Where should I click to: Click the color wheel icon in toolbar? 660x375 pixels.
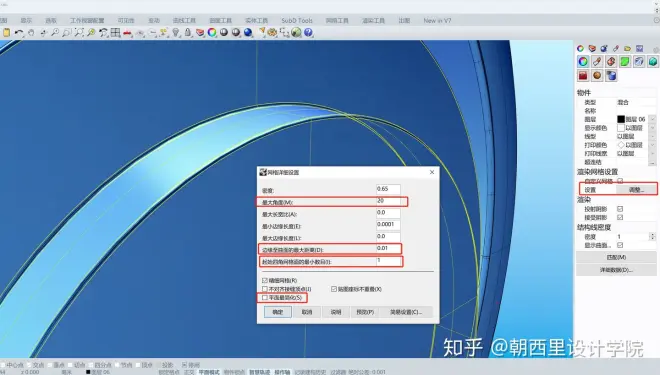click(x=212, y=33)
